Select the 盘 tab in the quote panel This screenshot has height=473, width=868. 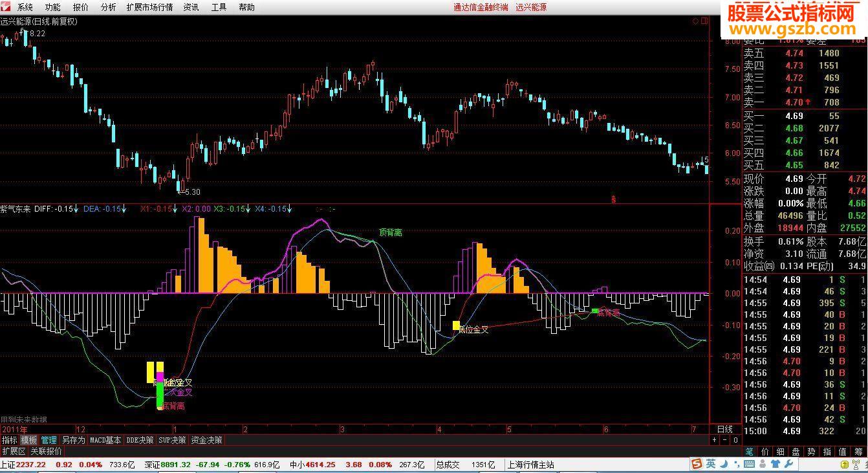click(796, 452)
